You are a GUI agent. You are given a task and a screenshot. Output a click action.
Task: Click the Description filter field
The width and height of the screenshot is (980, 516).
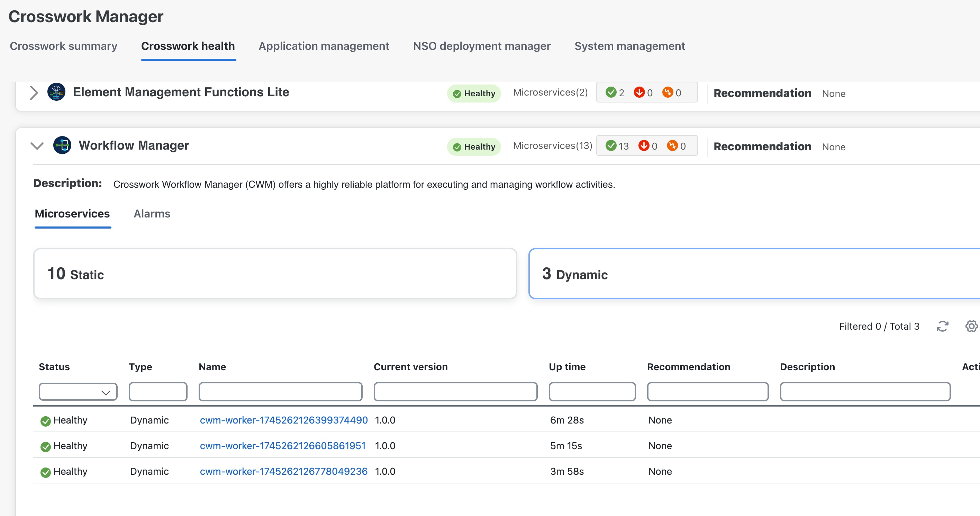tap(865, 392)
